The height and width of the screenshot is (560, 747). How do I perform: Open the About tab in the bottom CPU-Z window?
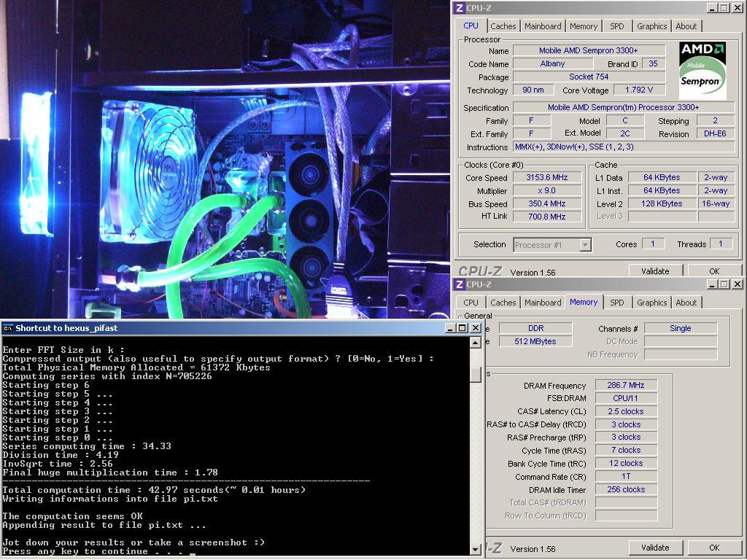click(686, 303)
